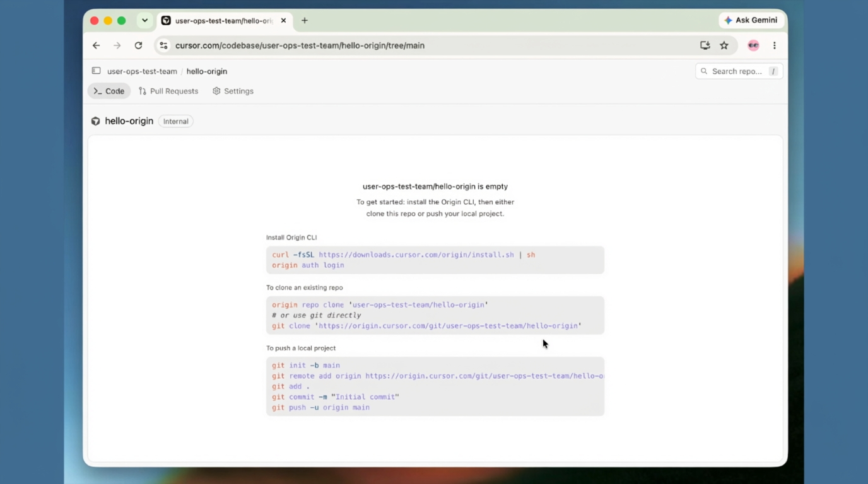Open the Chrome three-dot menu
Screen dimensions: 868x484
coord(775,45)
